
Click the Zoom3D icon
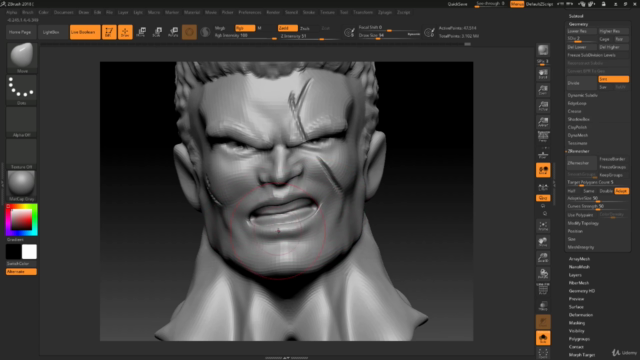[543, 258]
